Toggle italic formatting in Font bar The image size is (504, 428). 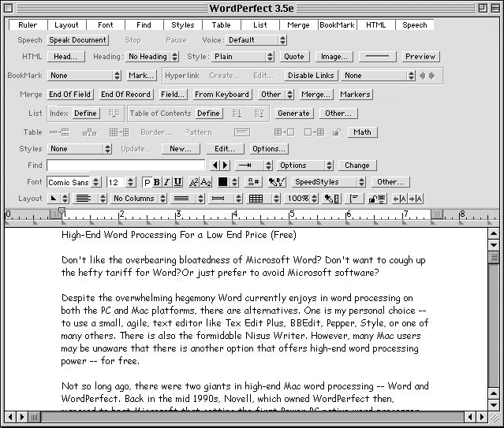pos(166,182)
